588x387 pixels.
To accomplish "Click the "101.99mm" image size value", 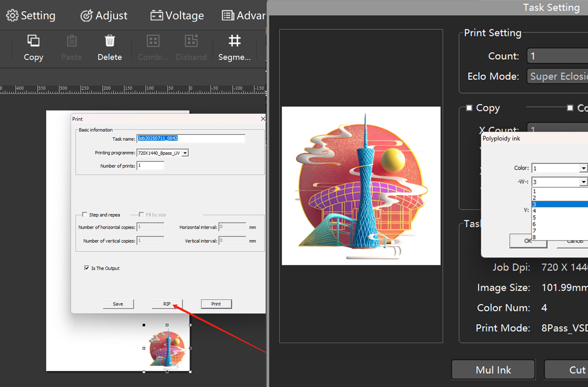I will pos(564,287).
